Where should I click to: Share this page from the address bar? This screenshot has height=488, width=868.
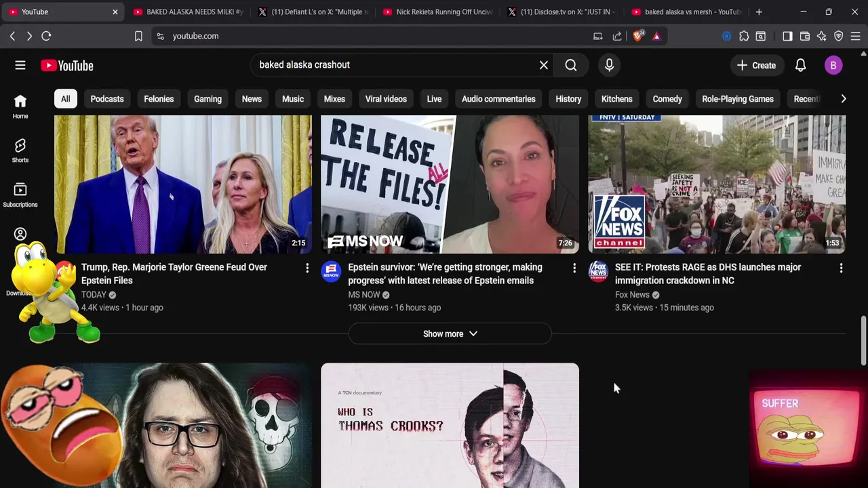point(617,36)
